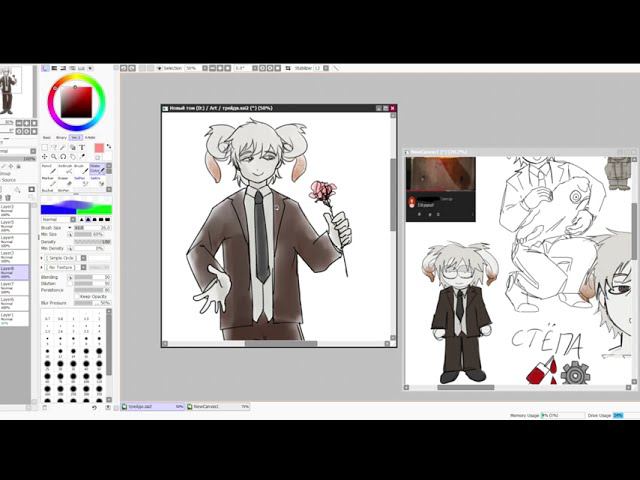Toggle the transparent color swatch
This screenshot has height=480, width=640.
[98, 157]
